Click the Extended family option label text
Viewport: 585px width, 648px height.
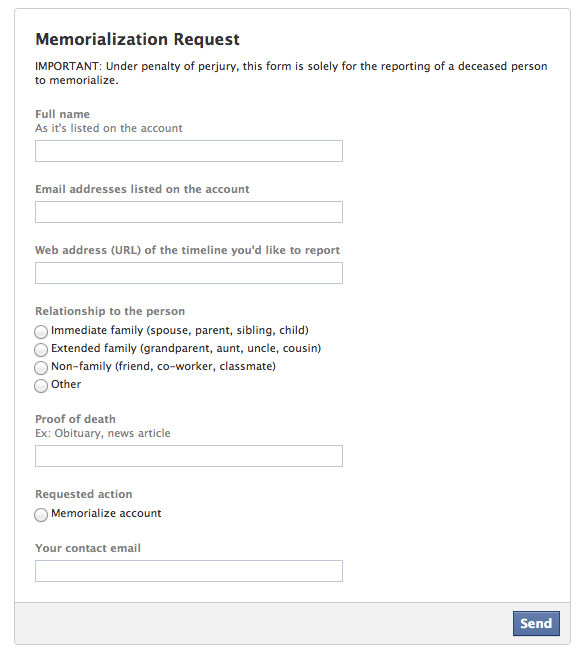pos(186,348)
